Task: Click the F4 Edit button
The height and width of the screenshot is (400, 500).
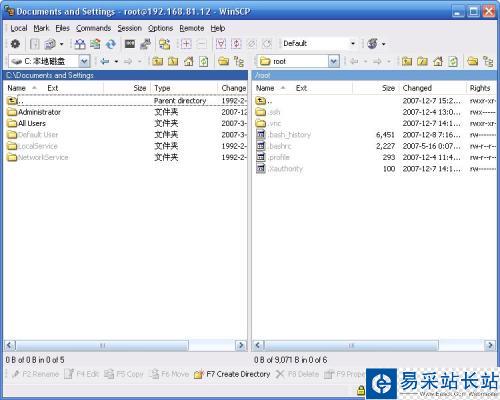Action: tap(82, 374)
